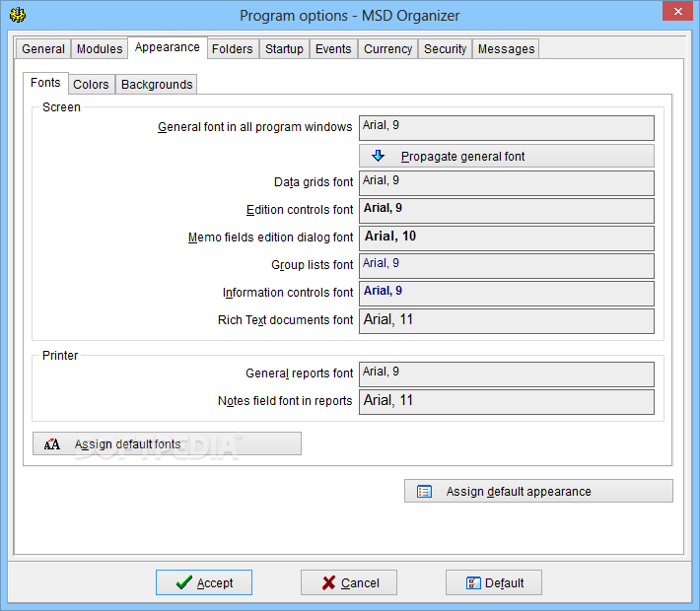Click the green checkmark Accept icon
The height and width of the screenshot is (611, 700).
[x=184, y=582]
